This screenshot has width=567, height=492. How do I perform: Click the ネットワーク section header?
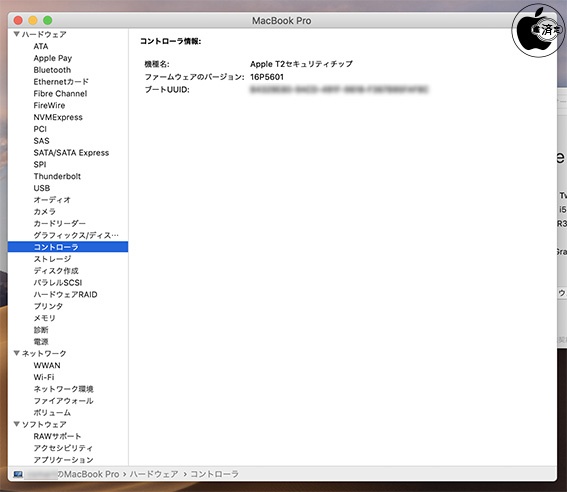[44, 353]
